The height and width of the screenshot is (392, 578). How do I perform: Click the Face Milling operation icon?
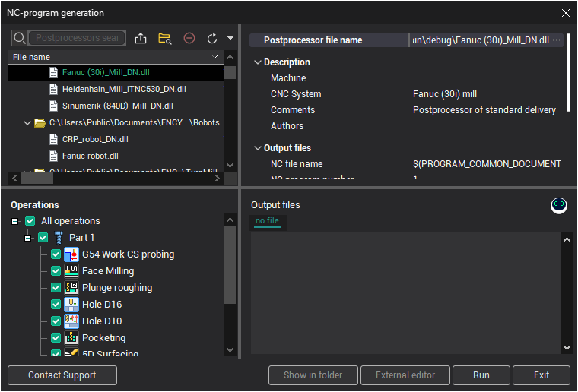click(x=71, y=271)
